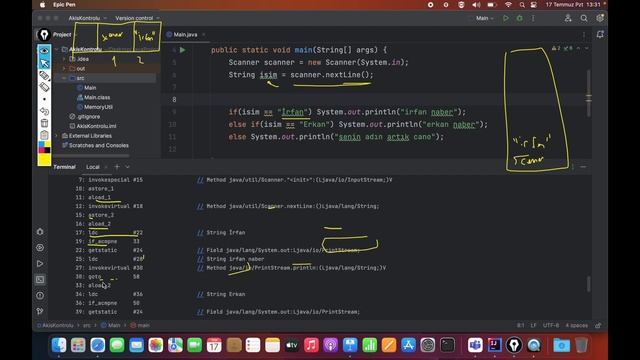Debug the Main configuration
The height and width of the screenshot is (360, 640).
click(x=520, y=18)
